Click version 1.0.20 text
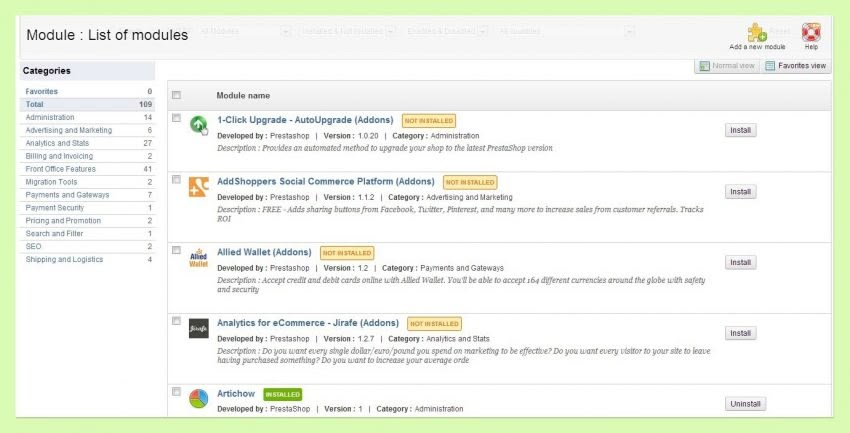 coord(368,135)
